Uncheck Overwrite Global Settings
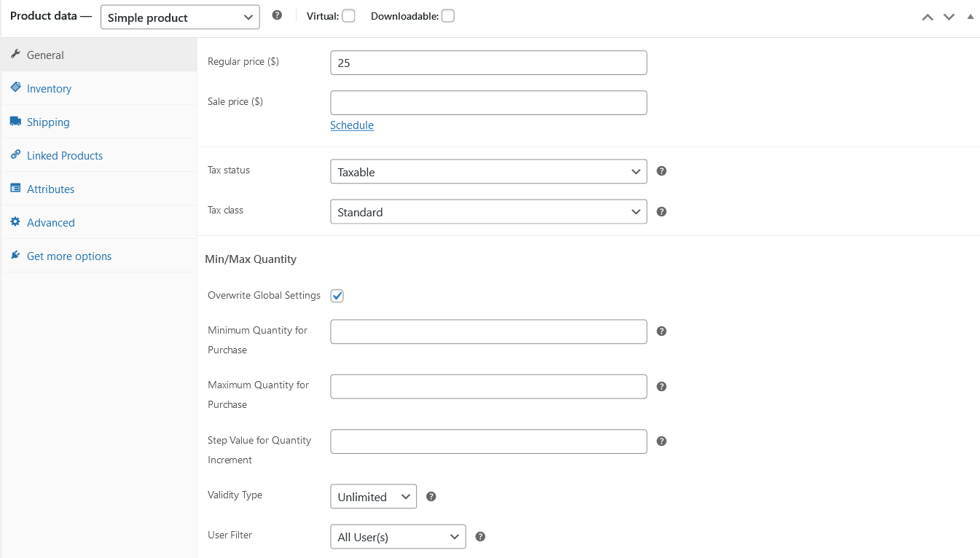 click(337, 295)
